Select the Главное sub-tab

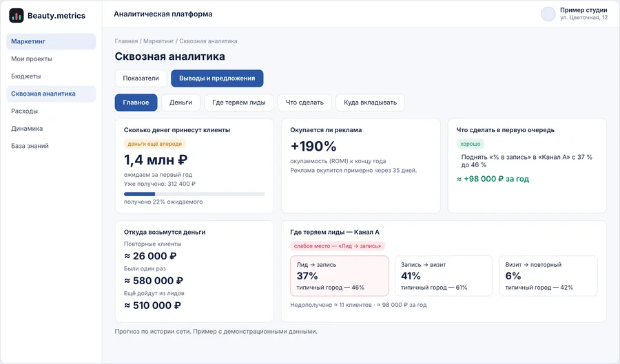(136, 103)
